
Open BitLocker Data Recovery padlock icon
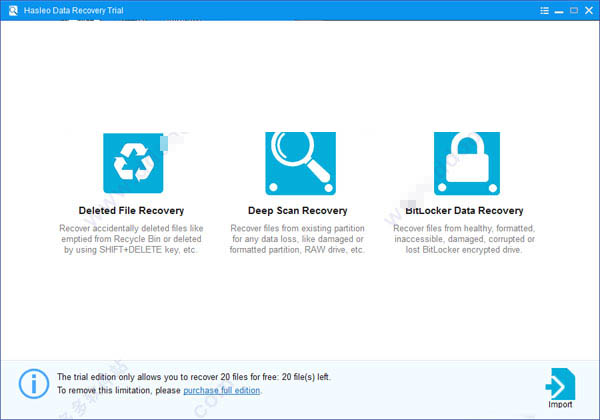pos(466,163)
